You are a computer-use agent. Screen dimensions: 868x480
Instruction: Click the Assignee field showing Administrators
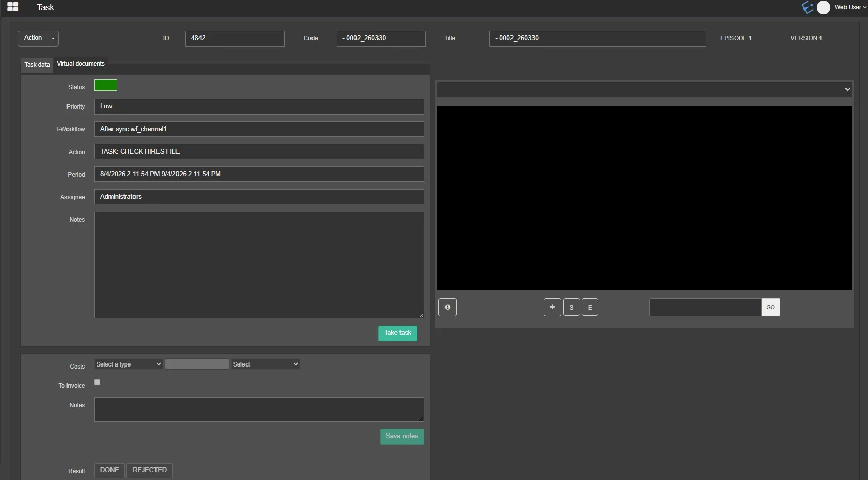259,197
